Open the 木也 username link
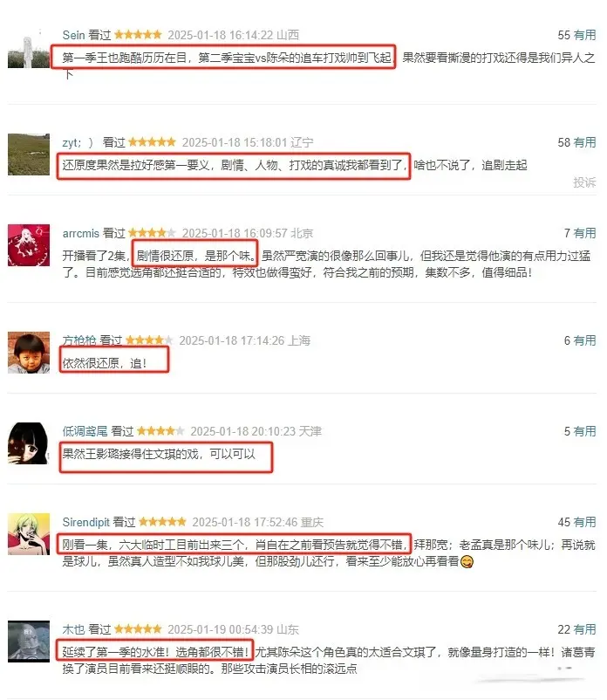 click(x=73, y=629)
